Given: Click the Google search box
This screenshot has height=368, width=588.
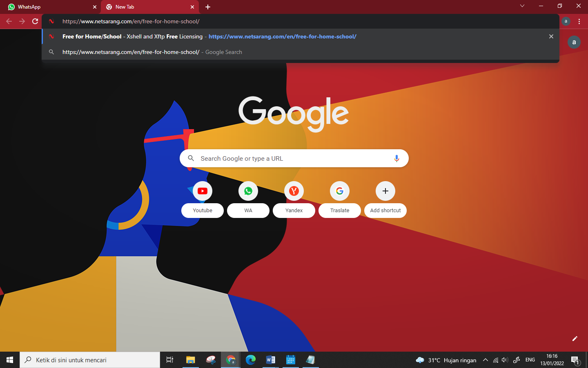Looking at the screenshot, I should [294, 158].
